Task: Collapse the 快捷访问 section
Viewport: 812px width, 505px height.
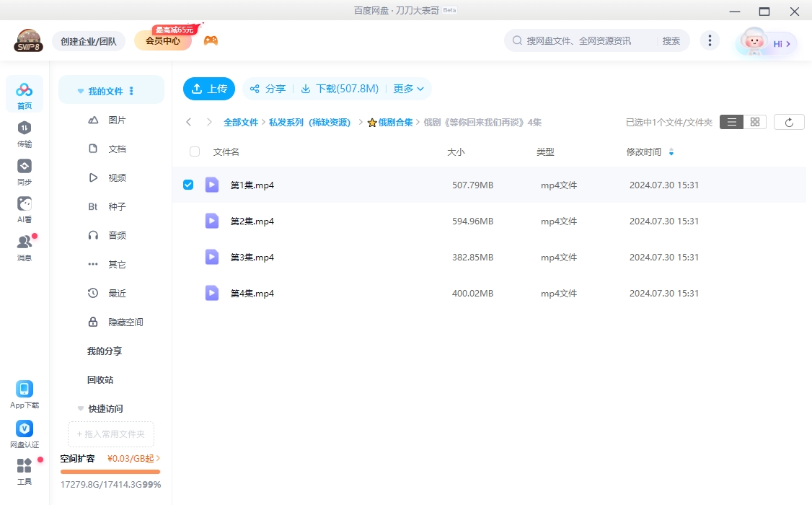Action: (x=80, y=408)
